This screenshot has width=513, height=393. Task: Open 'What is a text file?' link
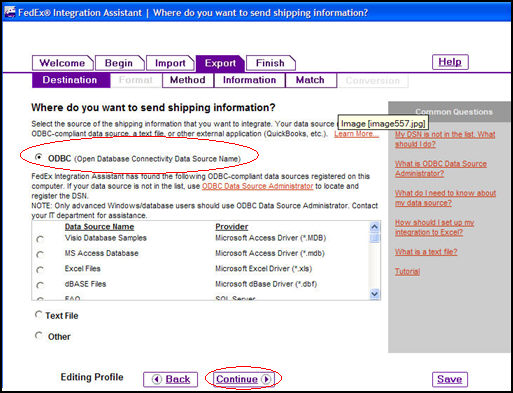pos(426,252)
